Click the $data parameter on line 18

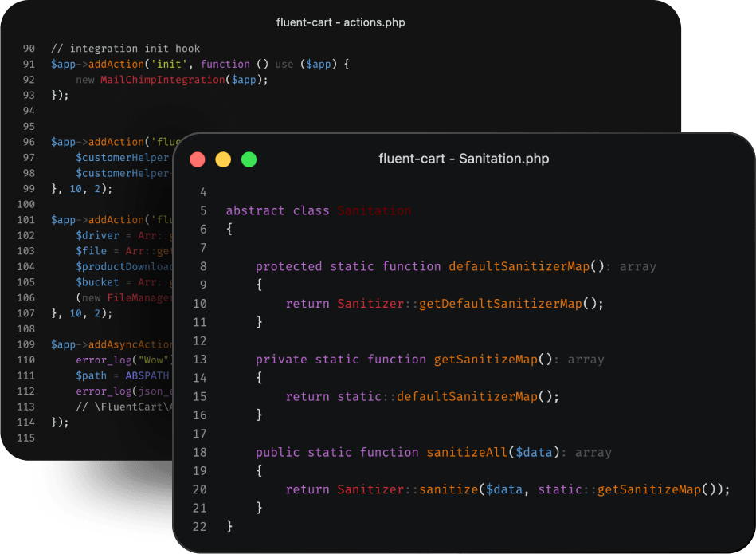point(534,452)
